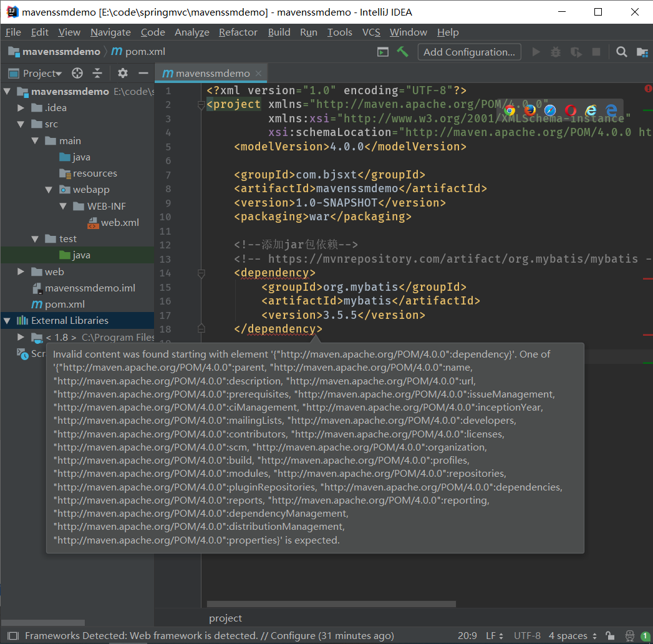653x644 pixels.
Task: Collapse the External Libraries node
Action: (x=7, y=320)
